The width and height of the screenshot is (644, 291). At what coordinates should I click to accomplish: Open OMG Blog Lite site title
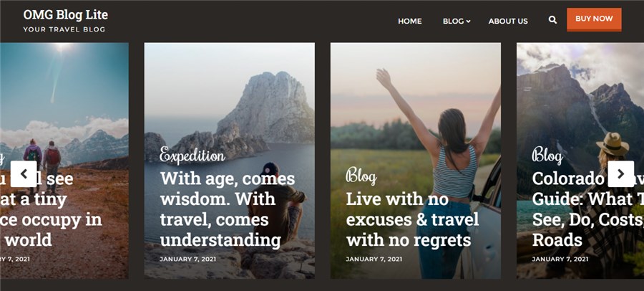(x=66, y=15)
